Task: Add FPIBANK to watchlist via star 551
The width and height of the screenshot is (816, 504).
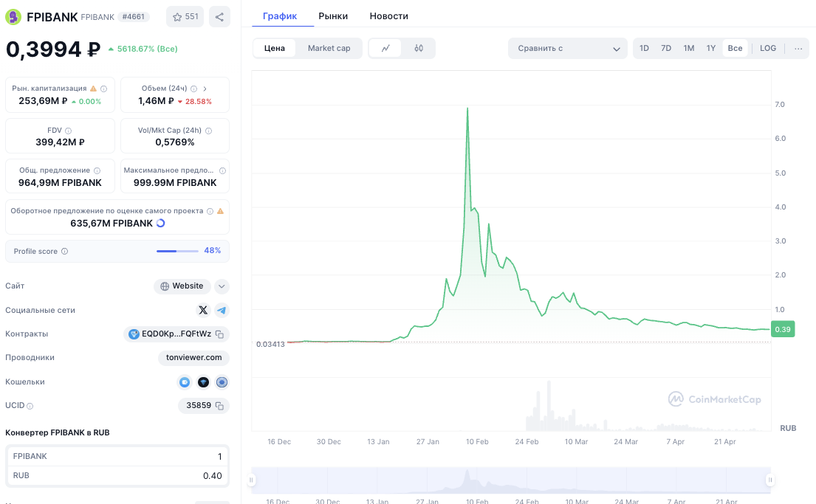Action: 185,17
